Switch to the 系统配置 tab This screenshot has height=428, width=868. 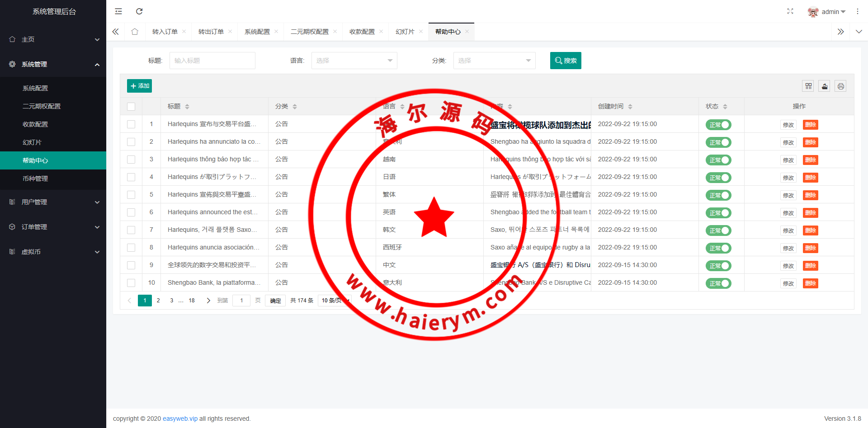[x=257, y=32]
